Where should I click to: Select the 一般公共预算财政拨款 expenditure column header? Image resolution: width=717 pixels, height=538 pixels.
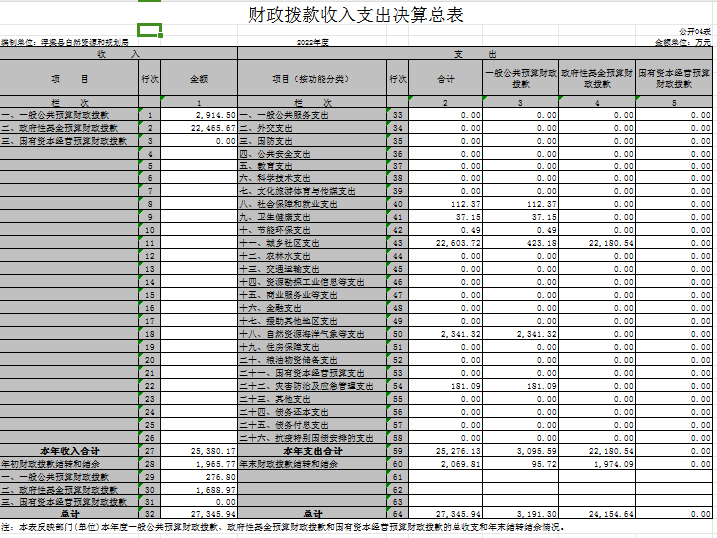pos(521,79)
